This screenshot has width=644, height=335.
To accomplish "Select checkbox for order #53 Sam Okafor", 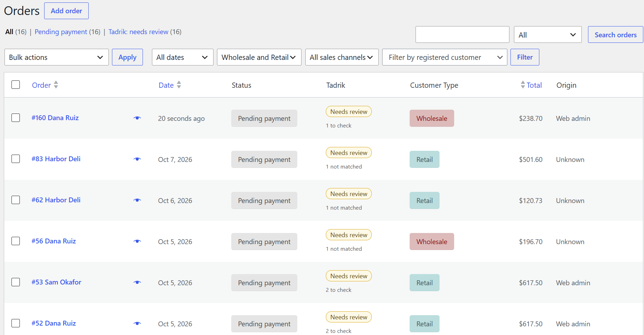I will coord(16,282).
